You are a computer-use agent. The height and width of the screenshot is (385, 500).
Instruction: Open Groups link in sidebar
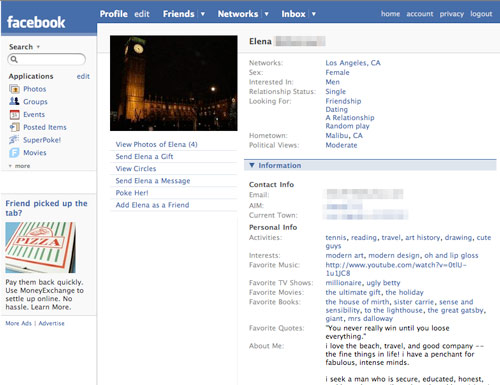click(35, 102)
